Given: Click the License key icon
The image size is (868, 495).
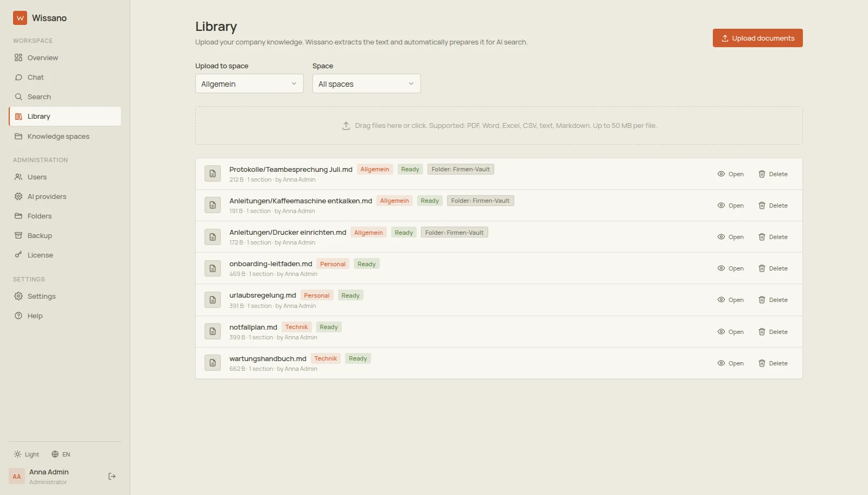Looking at the screenshot, I should [x=18, y=255].
